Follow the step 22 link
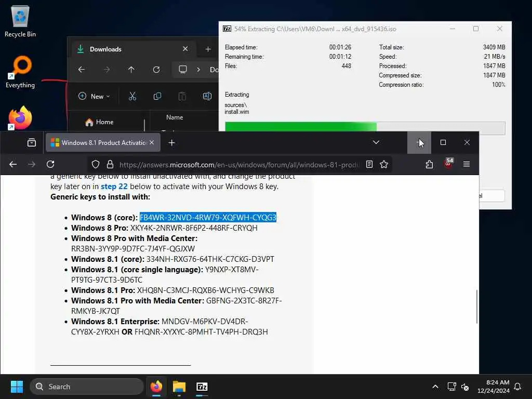532x399 pixels. (x=114, y=187)
